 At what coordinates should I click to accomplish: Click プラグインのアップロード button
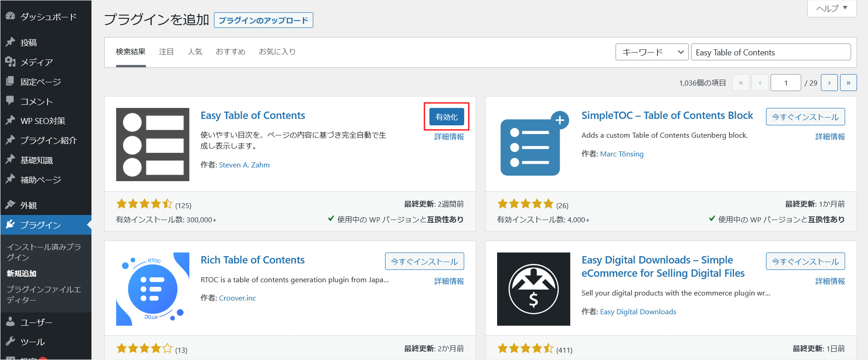point(263,21)
